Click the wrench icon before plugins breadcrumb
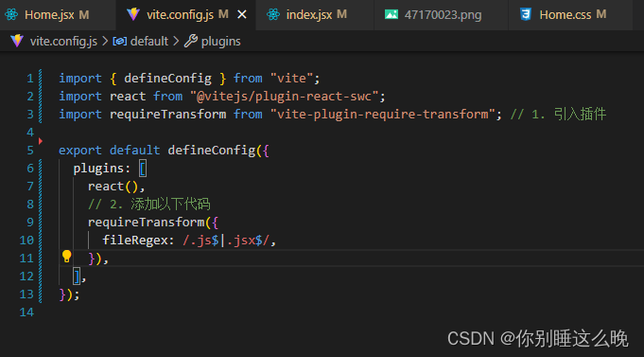Viewport: 644px width, 357px height. (x=191, y=41)
